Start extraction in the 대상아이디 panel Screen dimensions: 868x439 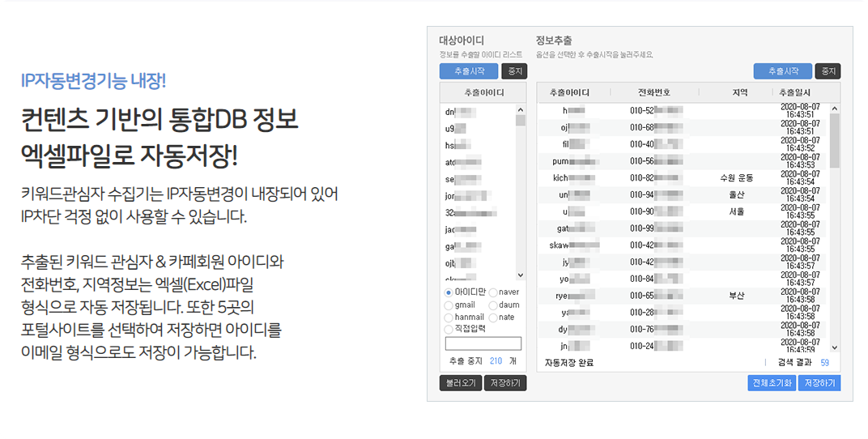[x=469, y=71]
